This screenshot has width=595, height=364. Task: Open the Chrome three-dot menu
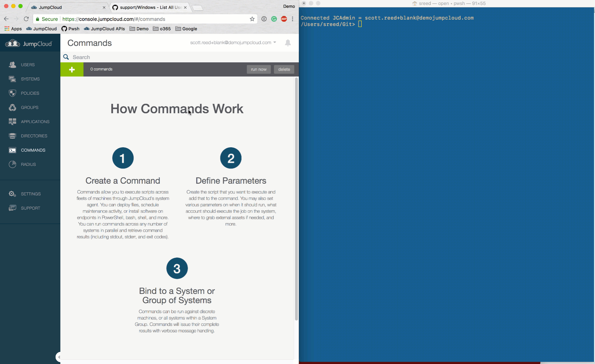click(x=293, y=19)
